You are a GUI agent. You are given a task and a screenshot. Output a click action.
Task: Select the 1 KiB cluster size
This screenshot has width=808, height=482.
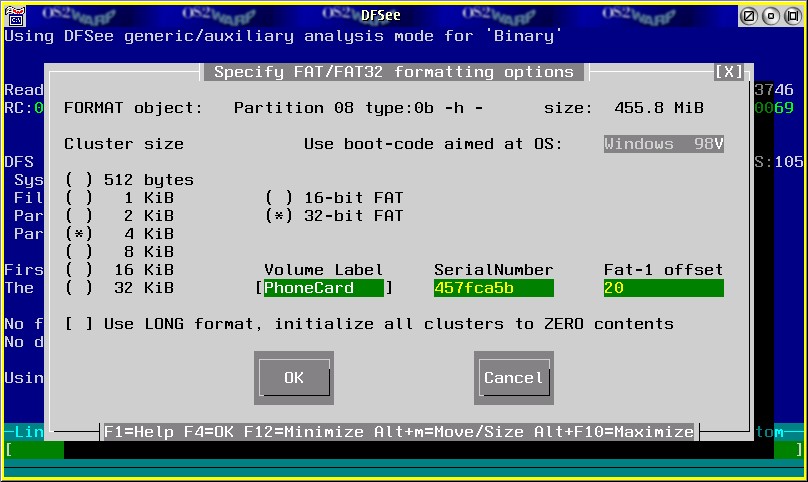point(120,198)
